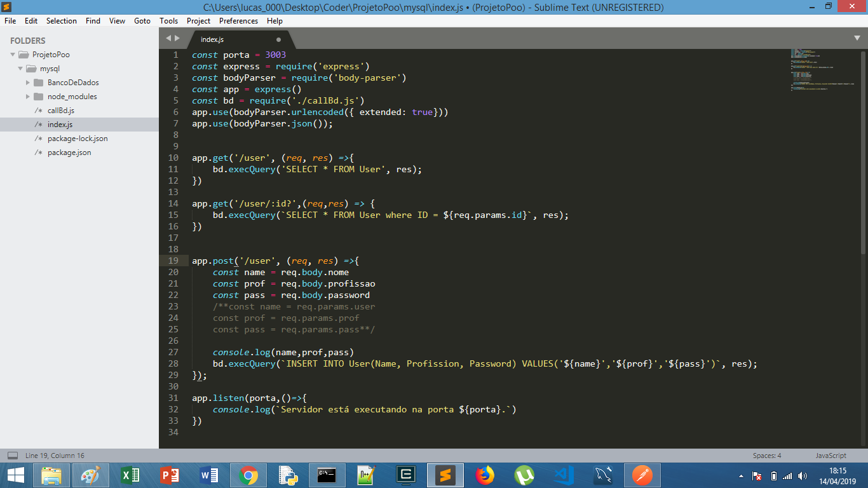Open Visual Studio Code from taskbar
868x488 pixels.
tap(564, 475)
